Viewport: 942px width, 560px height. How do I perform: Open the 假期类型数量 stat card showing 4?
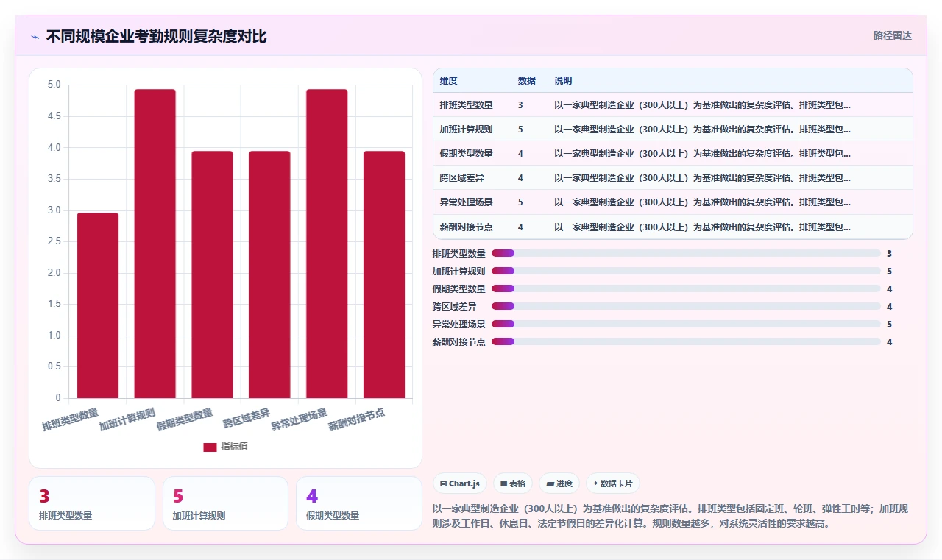pos(359,503)
